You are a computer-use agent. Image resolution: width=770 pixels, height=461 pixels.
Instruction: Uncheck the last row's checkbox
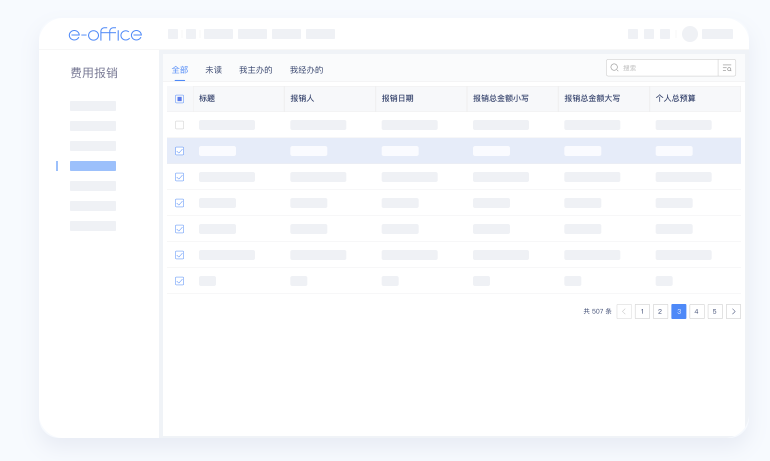click(179, 281)
